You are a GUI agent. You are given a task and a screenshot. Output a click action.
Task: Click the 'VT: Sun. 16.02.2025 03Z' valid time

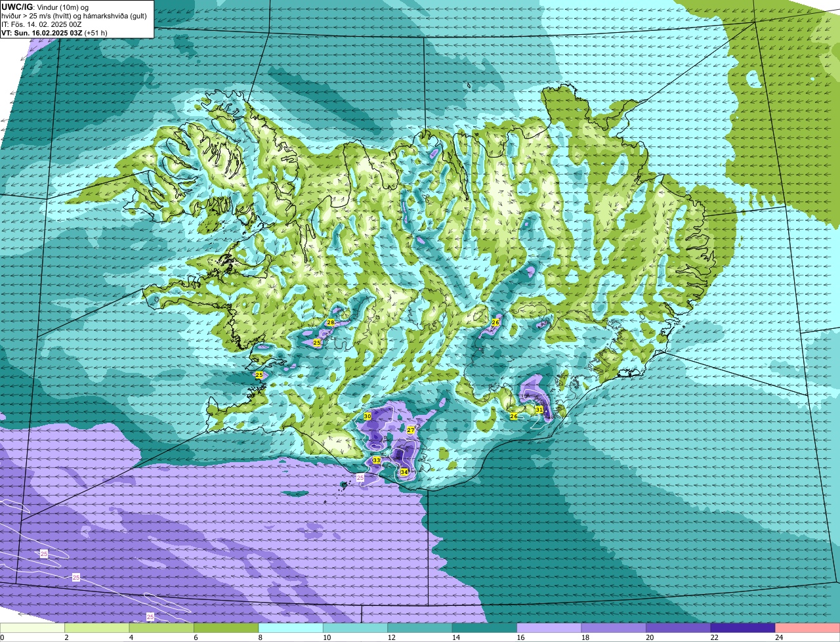coord(42,33)
